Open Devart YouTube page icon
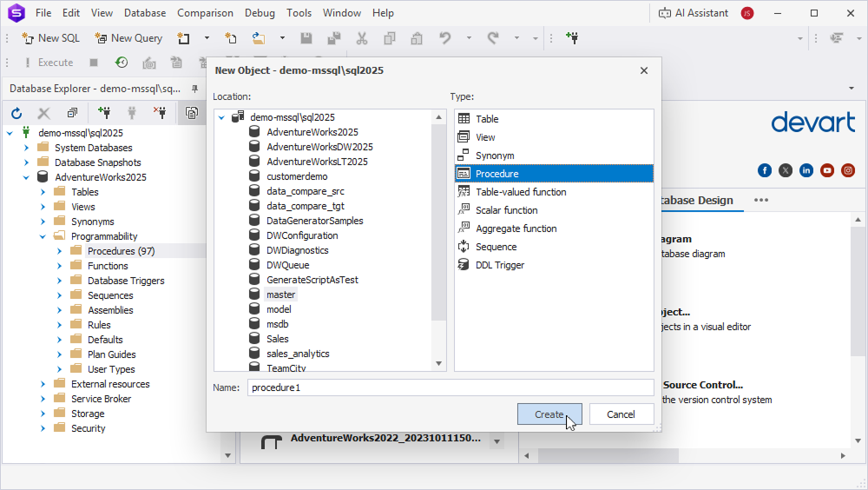Screen dimensions: 868x490 click(x=827, y=171)
